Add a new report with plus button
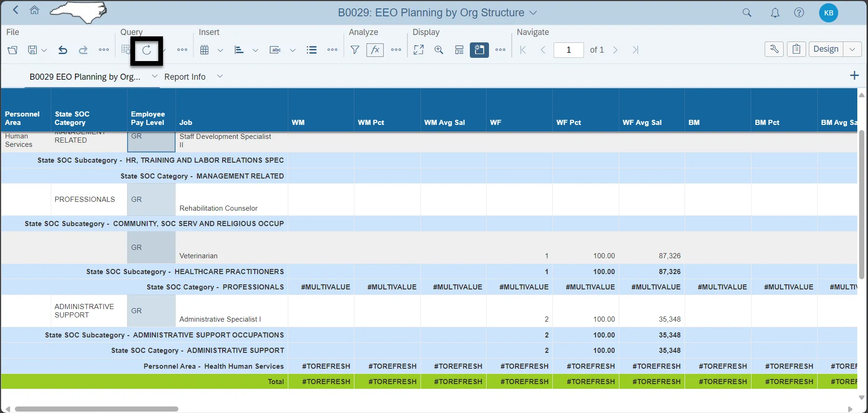 (x=854, y=76)
